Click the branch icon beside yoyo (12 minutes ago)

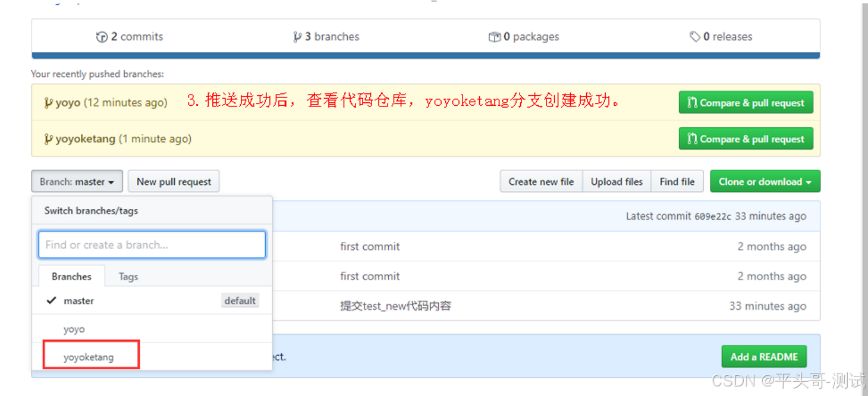click(48, 102)
